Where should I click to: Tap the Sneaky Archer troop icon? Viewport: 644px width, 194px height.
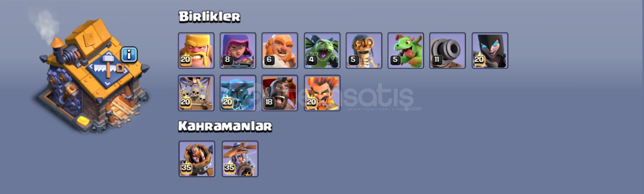[238, 50]
